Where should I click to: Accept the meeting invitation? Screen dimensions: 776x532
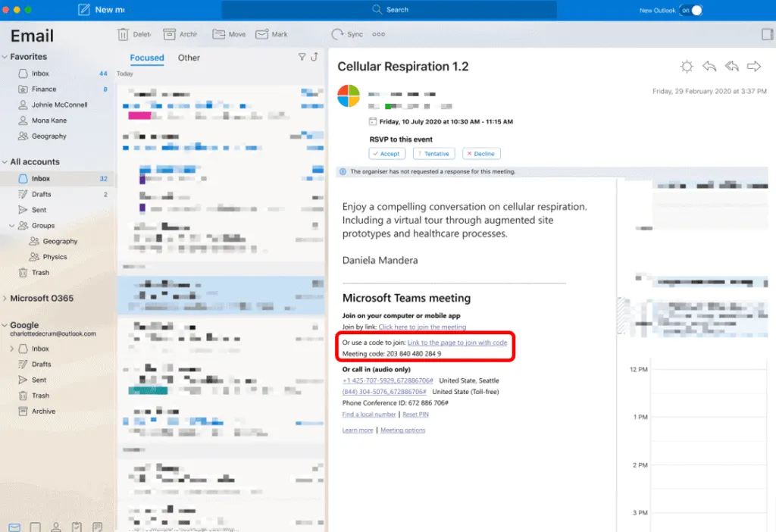386,153
